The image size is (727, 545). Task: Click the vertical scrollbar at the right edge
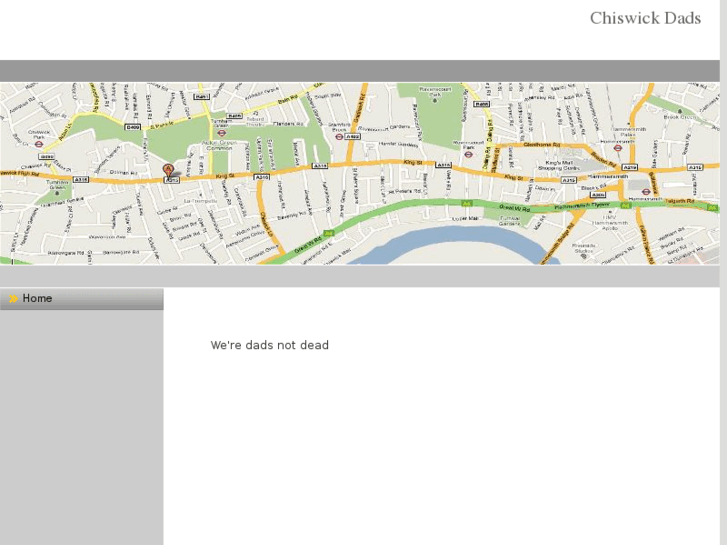point(723,272)
